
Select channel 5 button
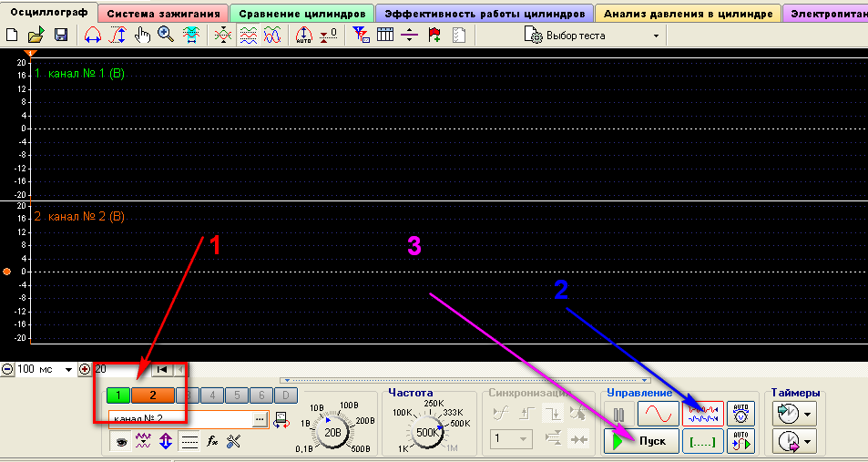coord(237,395)
